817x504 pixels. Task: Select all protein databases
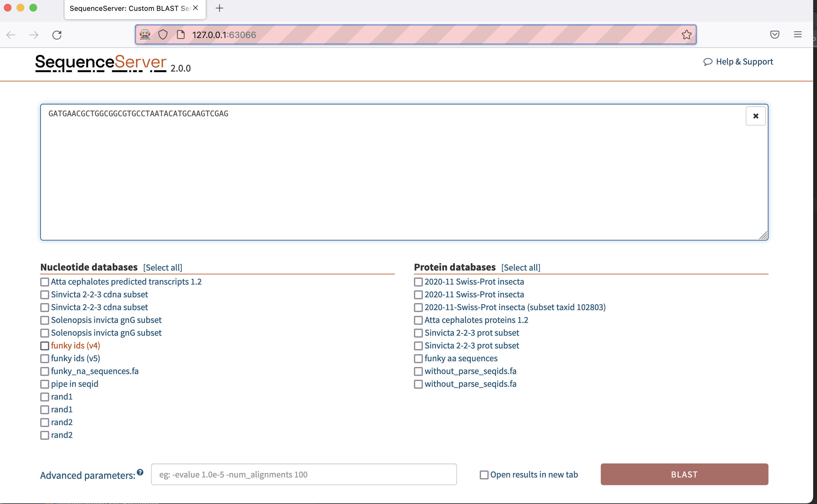pyautogui.click(x=520, y=267)
